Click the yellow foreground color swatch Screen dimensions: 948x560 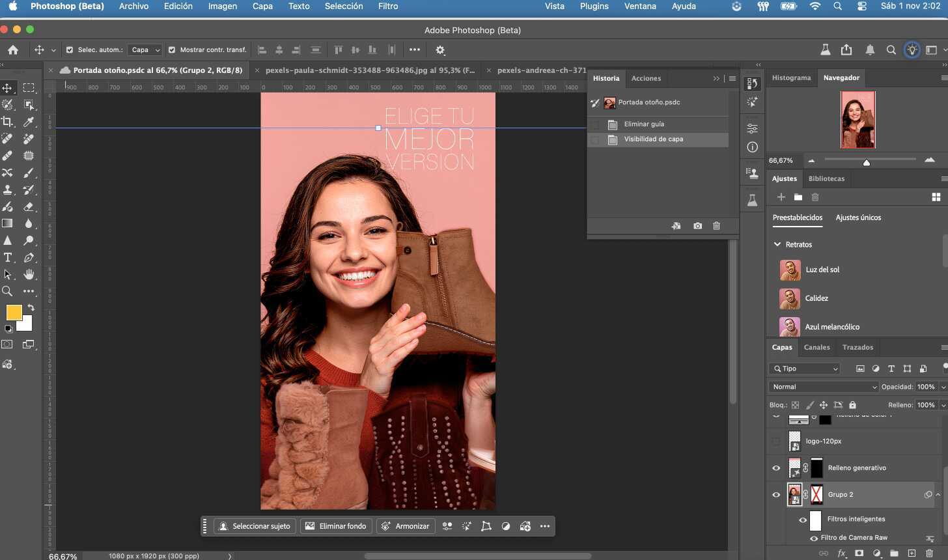click(x=14, y=312)
